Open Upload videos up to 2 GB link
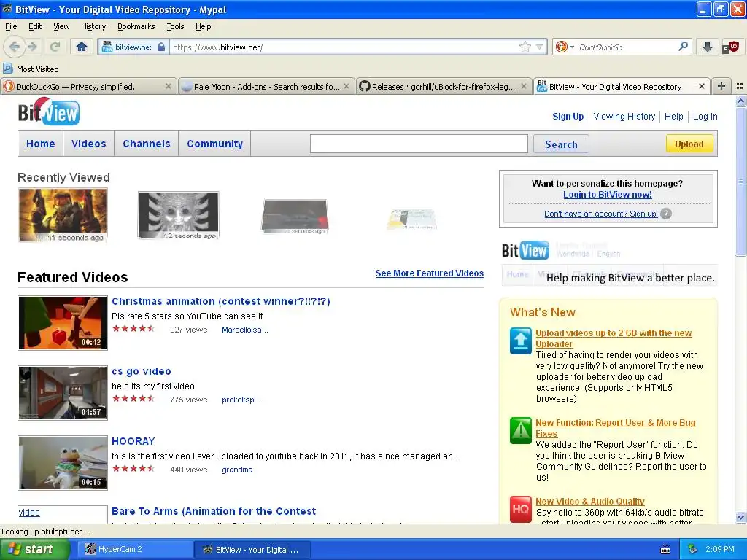This screenshot has height=560, width=747. coord(613,338)
